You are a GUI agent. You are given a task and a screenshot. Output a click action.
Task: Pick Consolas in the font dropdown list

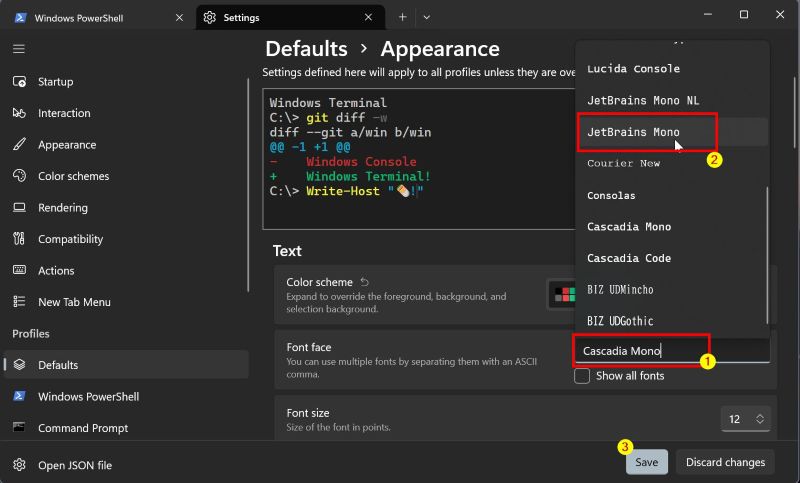coord(611,195)
